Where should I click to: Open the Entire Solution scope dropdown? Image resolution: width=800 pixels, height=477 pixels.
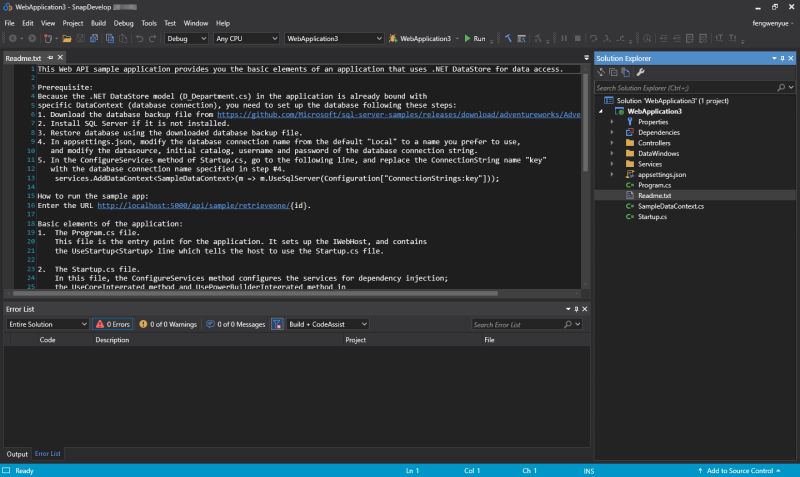coord(47,324)
